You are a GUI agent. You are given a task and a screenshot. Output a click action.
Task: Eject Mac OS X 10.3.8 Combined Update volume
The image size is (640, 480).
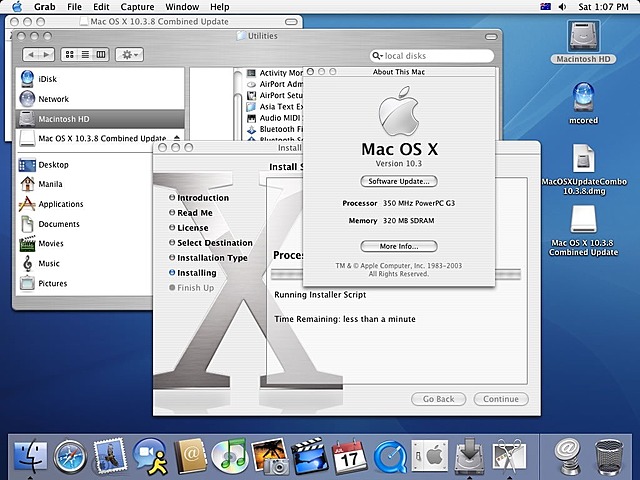177,138
